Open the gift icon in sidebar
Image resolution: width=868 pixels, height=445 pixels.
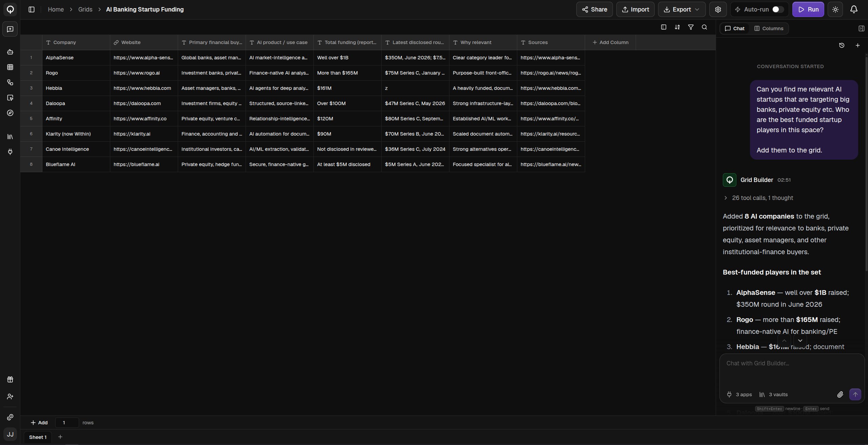10,379
